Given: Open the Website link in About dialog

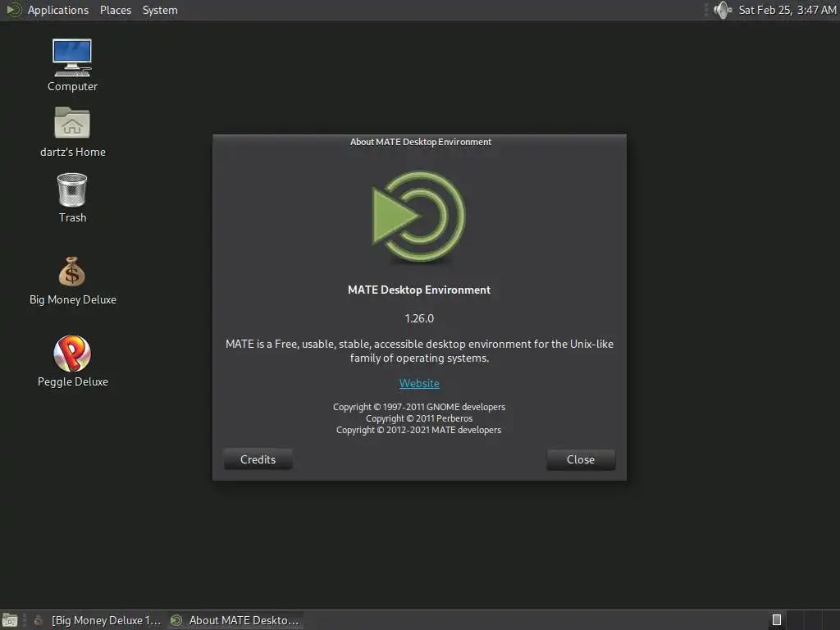Looking at the screenshot, I should pos(419,384).
